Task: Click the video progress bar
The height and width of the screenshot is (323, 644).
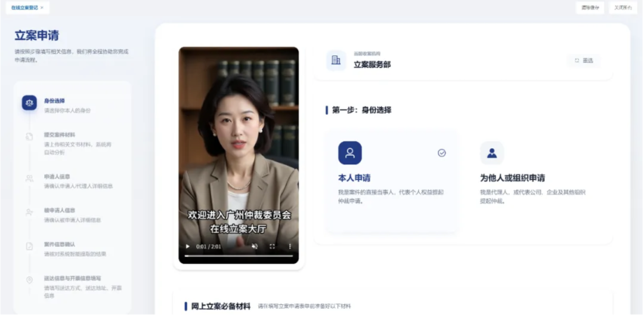Action: pos(239,256)
